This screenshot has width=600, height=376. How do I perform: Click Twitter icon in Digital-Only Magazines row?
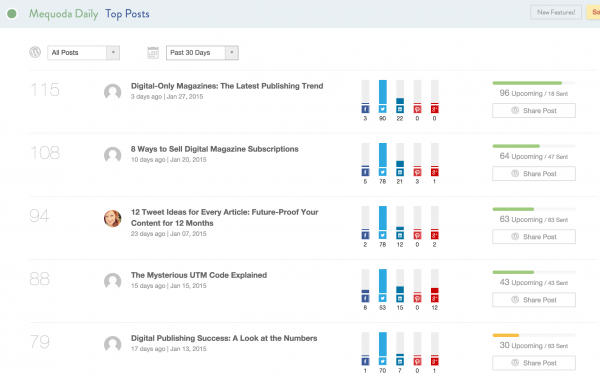(x=383, y=109)
